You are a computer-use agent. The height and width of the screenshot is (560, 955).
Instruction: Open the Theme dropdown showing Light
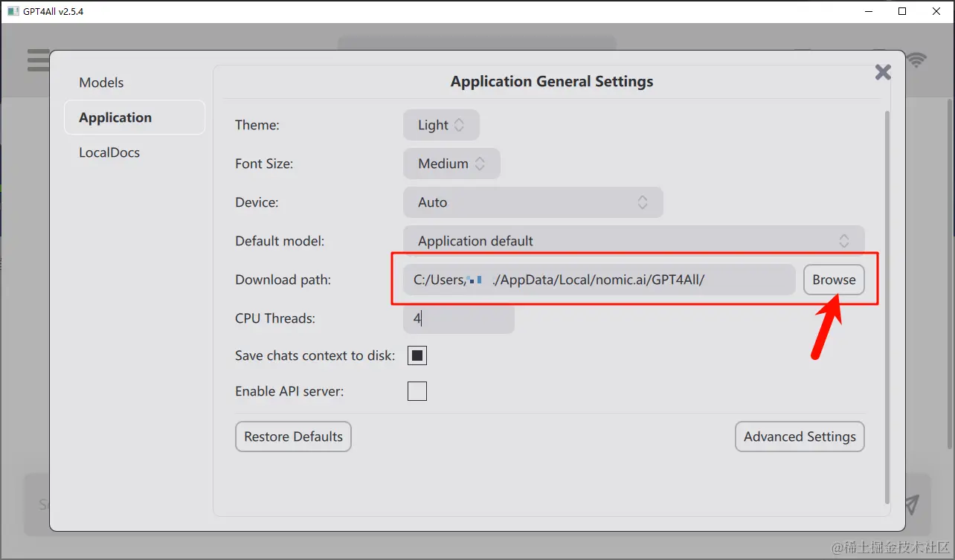coord(441,125)
